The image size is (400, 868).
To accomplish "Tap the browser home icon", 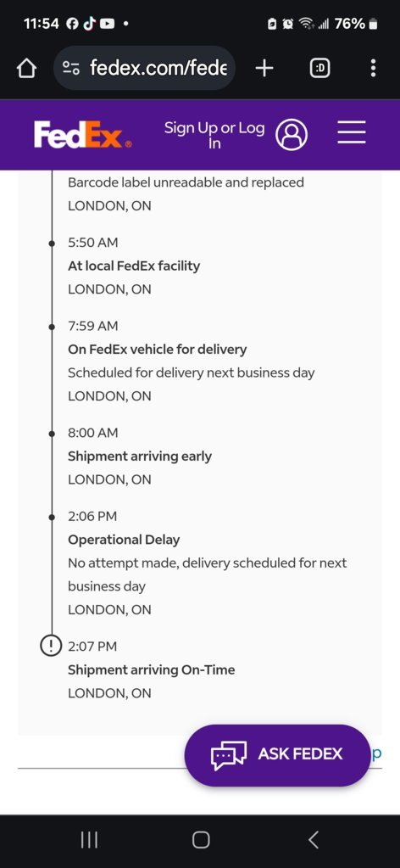I will (x=26, y=69).
